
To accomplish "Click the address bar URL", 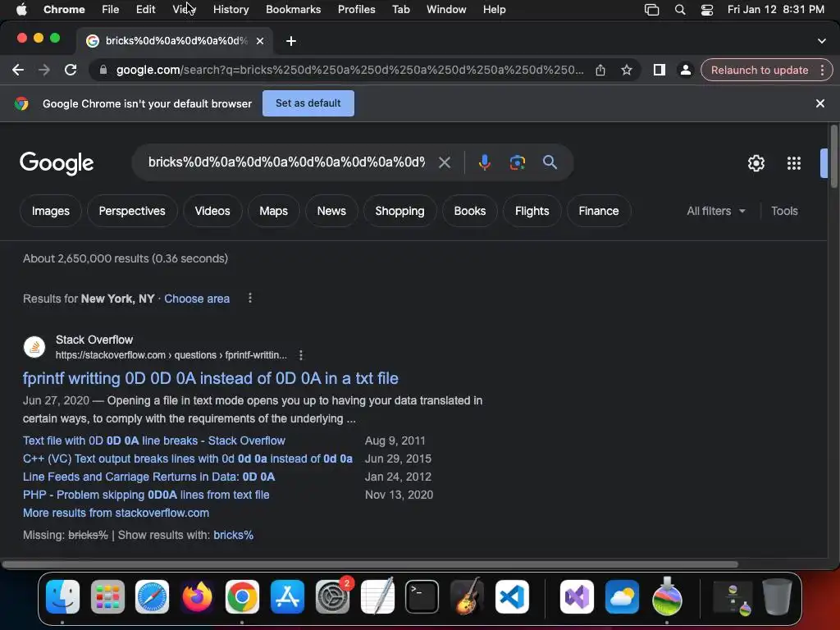I will coord(349,71).
